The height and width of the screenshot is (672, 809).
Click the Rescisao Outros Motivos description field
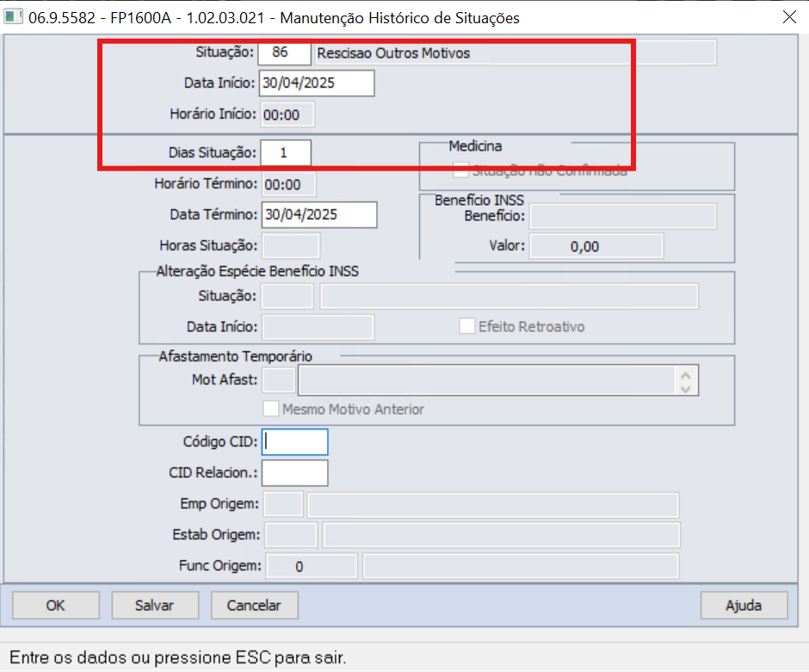515,52
